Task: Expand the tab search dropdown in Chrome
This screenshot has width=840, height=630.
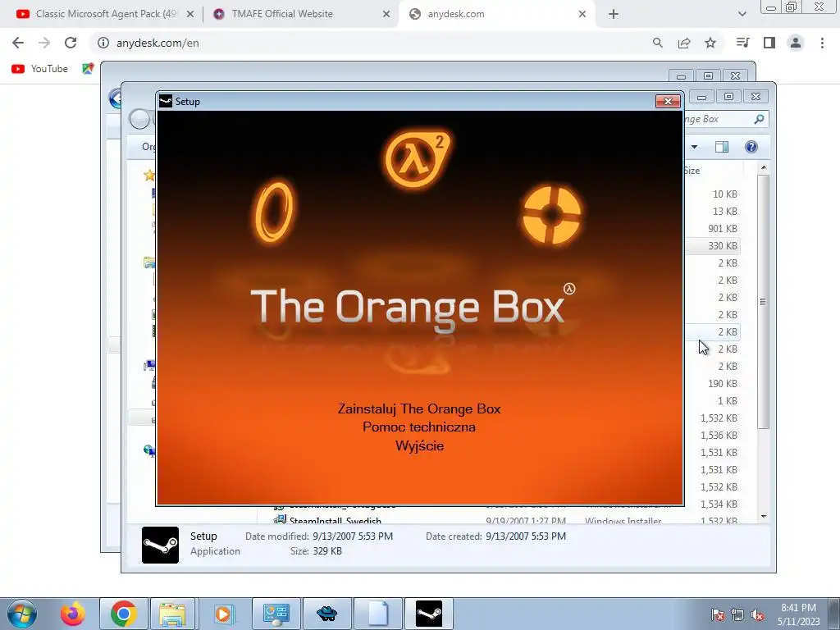Action: click(742, 14)
